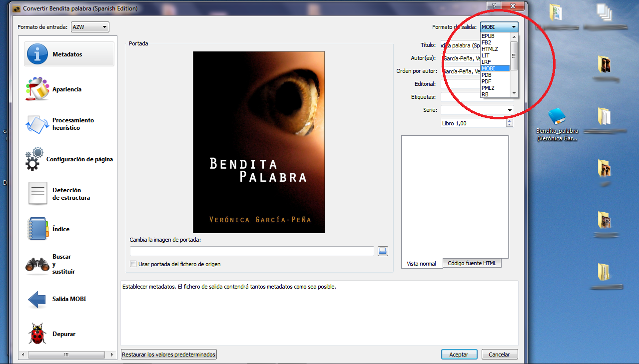This screenshot has width=639, height=364.
Task: Open the Índice notebook icon
Action: (37, 229)
